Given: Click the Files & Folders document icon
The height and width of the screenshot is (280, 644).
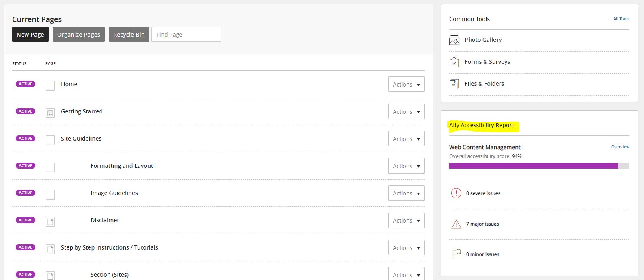Looking at the screenshot, I should click(454, 84).
